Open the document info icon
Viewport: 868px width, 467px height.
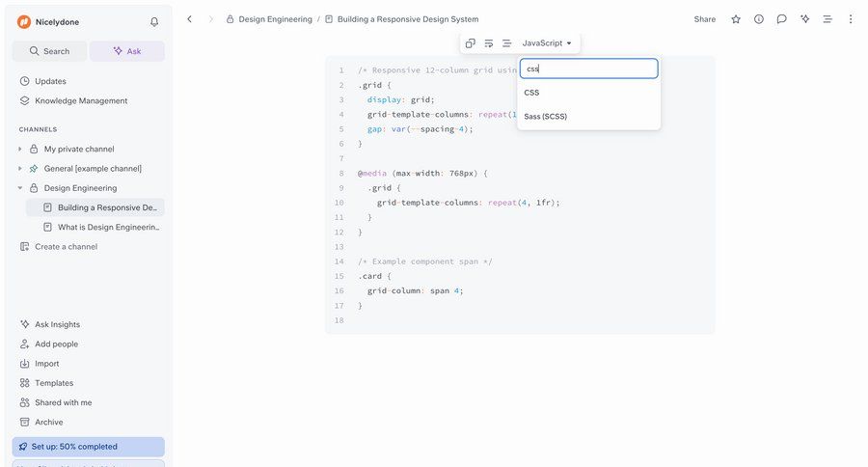759,19
